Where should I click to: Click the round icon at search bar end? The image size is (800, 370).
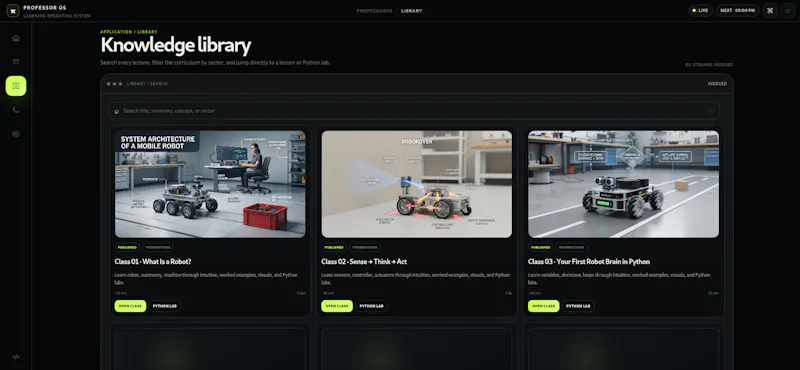click(710, 111)
